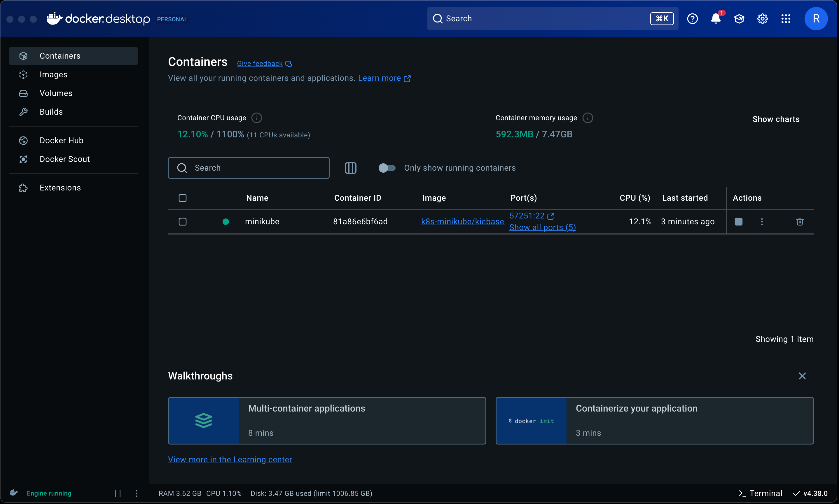Image resolution: width=839 pixels, height=504 pixels.
Task: Click container ID 81a86e6bf6ad
Action: (360, 222)
